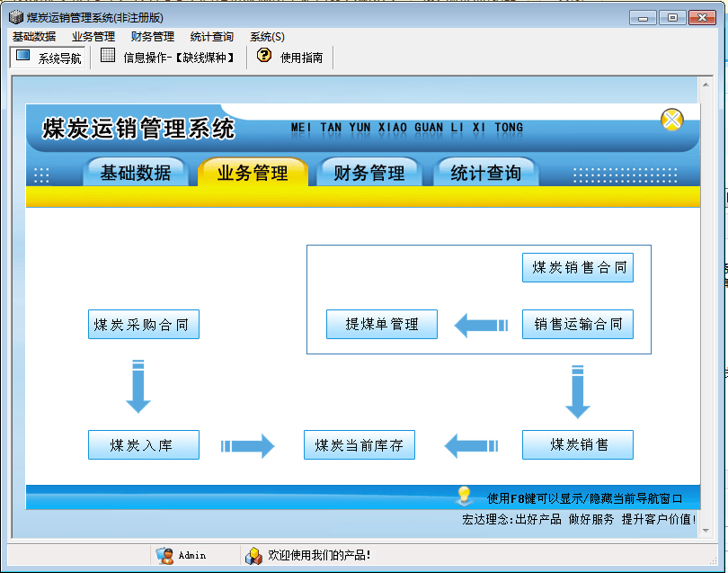Image resolution: width=728 pixels, height=573 pixels.
Task: Click the app icon in title bar
Action: (x=15, y=17)
